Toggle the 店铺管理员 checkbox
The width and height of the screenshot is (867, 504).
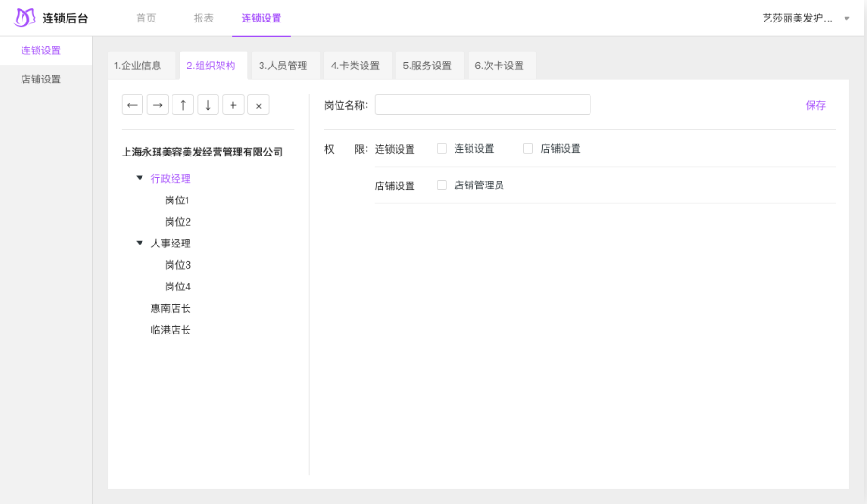tap(441, 185)
